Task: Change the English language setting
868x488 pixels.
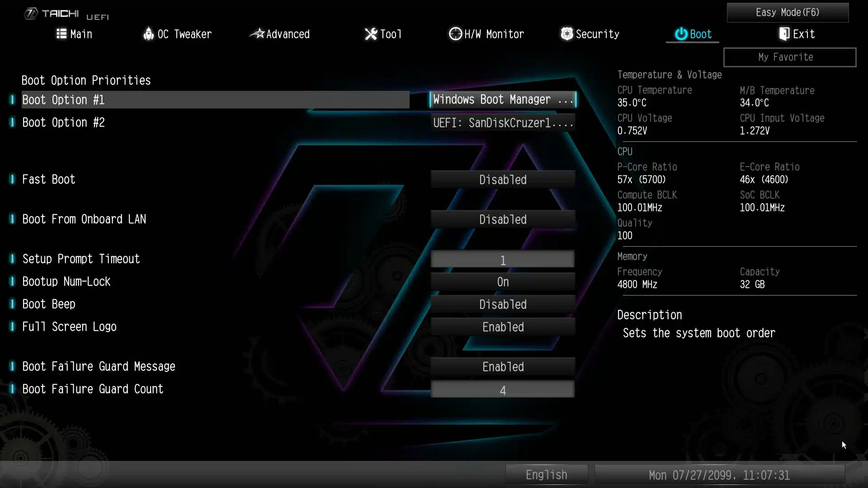Action: click(547, 475)
